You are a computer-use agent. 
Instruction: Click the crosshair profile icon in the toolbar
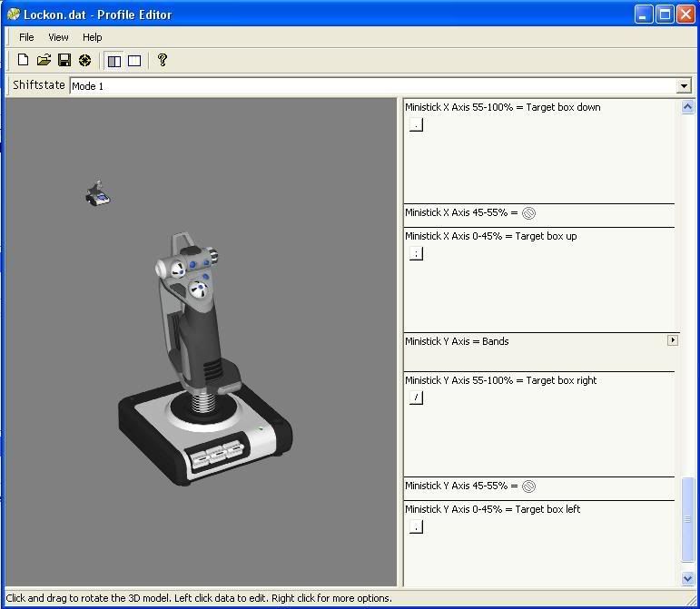coord(84,61)
